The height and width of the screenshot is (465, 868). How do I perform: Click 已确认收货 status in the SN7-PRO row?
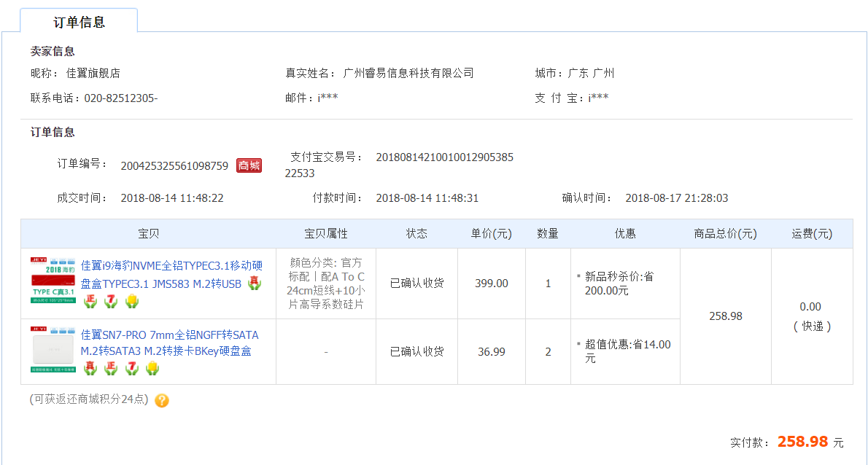pyautogui.click(x=416, y=351)
